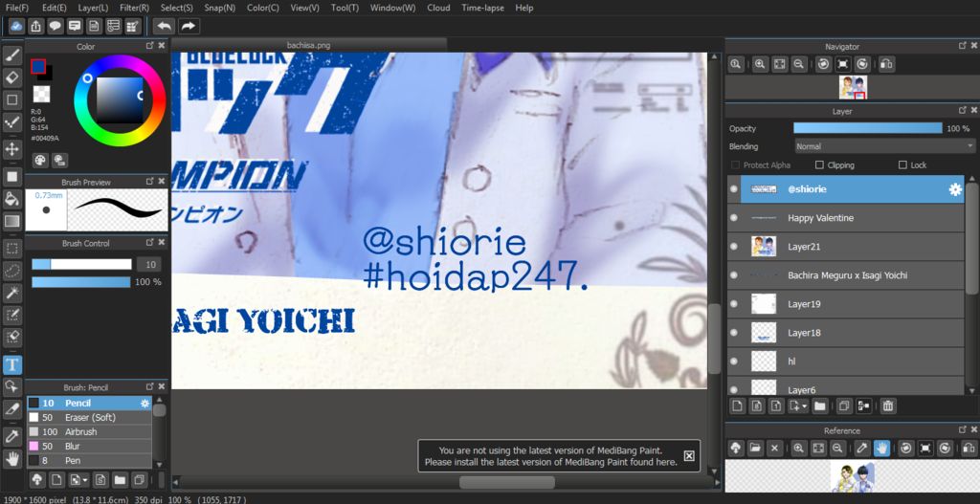The image size is (980, 504).
Task: Select the Eraser (Soft) brush
Action: click(x=89, y=417)
